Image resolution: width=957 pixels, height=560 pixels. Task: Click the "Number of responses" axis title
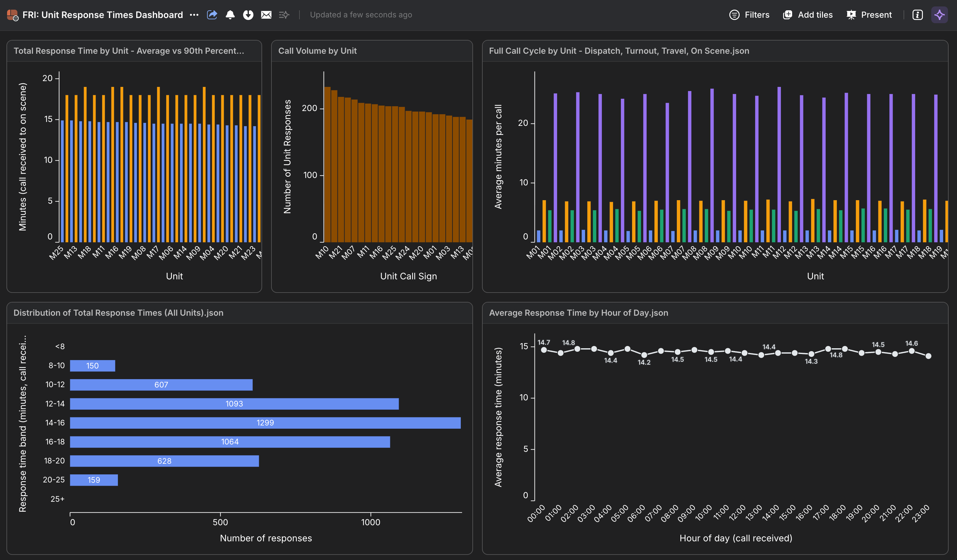tap(266, 538)
